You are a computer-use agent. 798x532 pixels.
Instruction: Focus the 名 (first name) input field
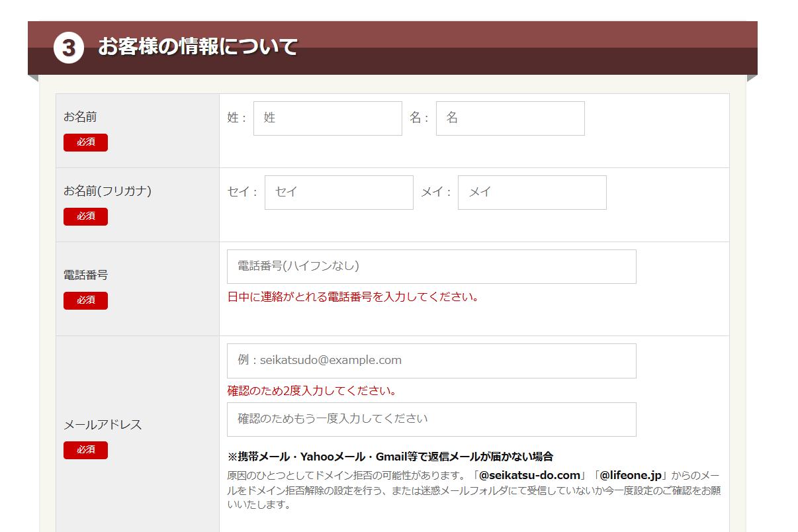pyautogui.click(x=510, y=118)
